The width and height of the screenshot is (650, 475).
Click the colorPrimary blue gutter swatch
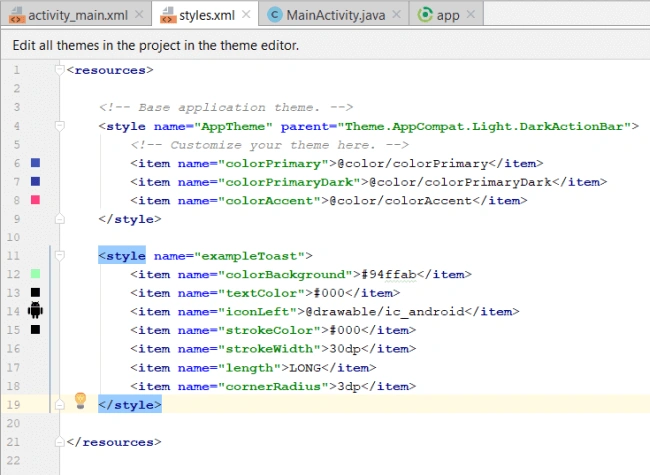36,162
